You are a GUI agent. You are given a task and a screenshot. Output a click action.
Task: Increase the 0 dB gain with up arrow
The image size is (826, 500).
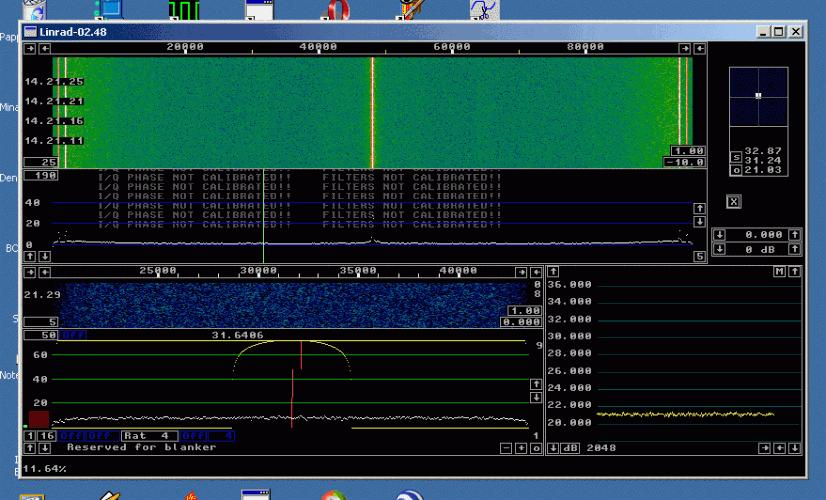click(794, 248)
